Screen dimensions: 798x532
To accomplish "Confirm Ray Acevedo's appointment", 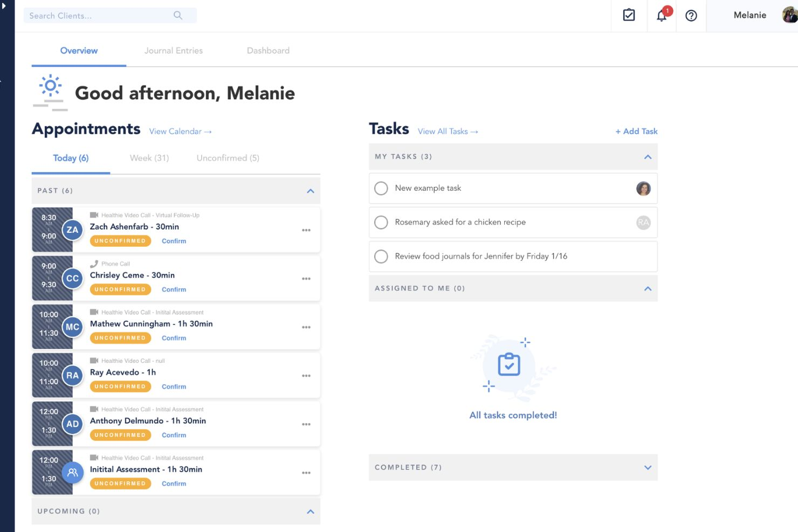I will pyautogui.click(x=174, y=386).
